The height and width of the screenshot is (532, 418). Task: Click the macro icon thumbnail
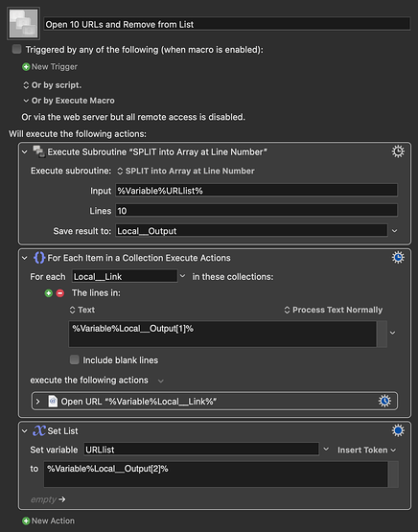(x=23, y=23)
